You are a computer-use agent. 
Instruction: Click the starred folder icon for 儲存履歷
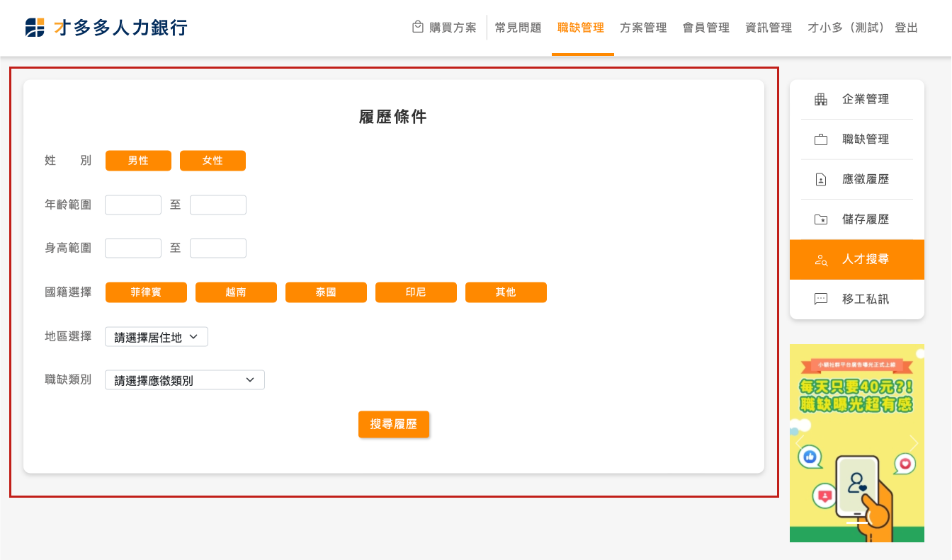coord(821,219)
